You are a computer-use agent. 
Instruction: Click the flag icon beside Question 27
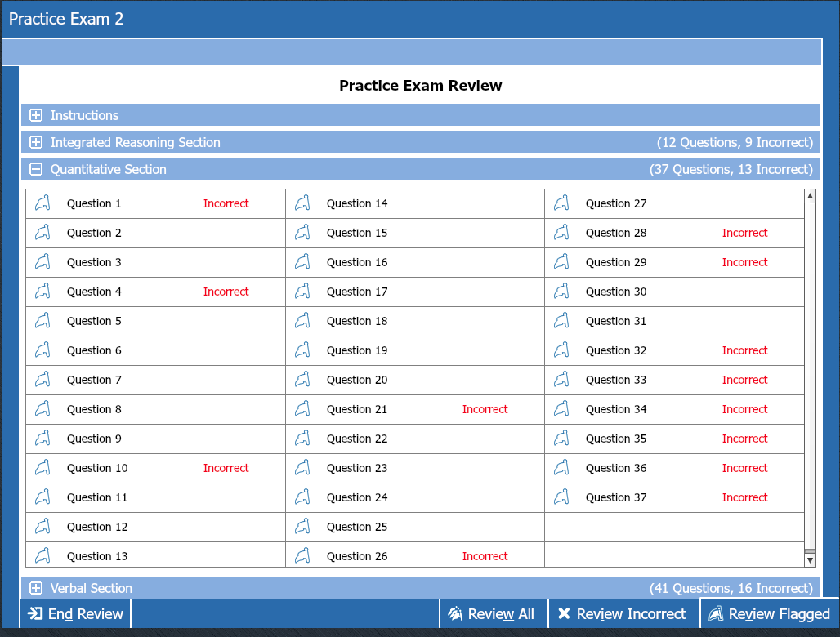point(561,203)
